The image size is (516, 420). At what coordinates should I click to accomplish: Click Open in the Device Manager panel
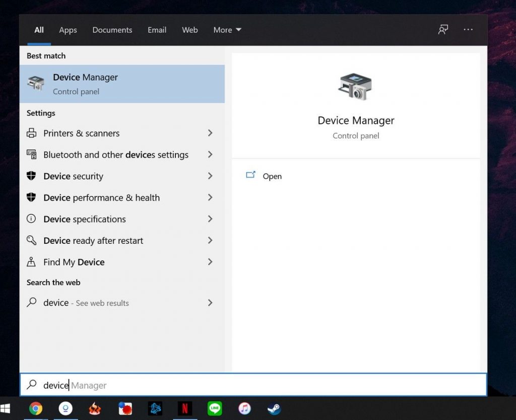[x=272, y=176]
